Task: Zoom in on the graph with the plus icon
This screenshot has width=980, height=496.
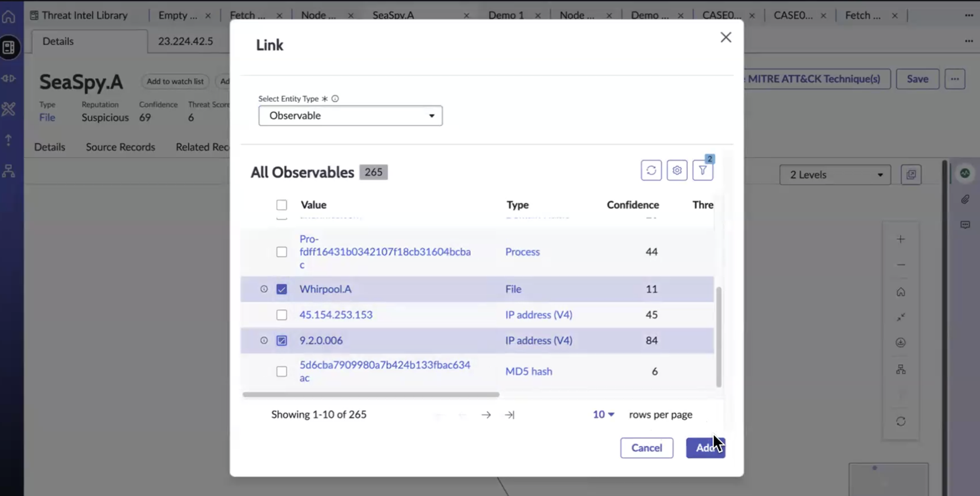Action: (901, 239)
